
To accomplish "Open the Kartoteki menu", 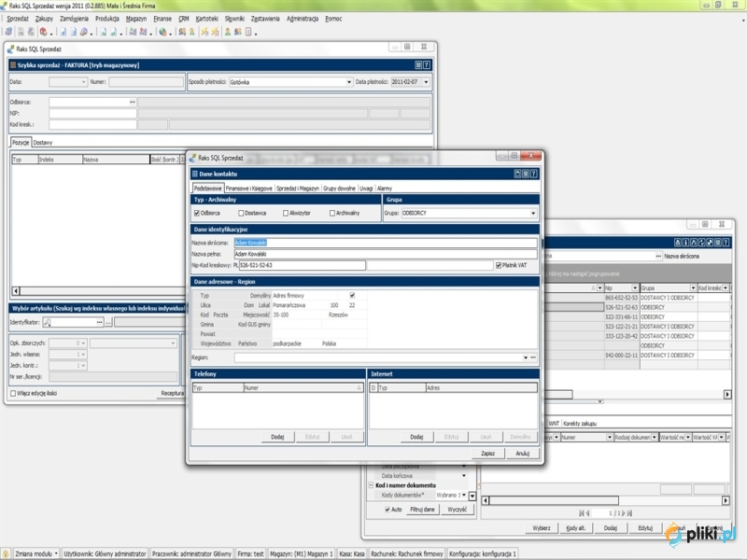I will click(206, 19).
